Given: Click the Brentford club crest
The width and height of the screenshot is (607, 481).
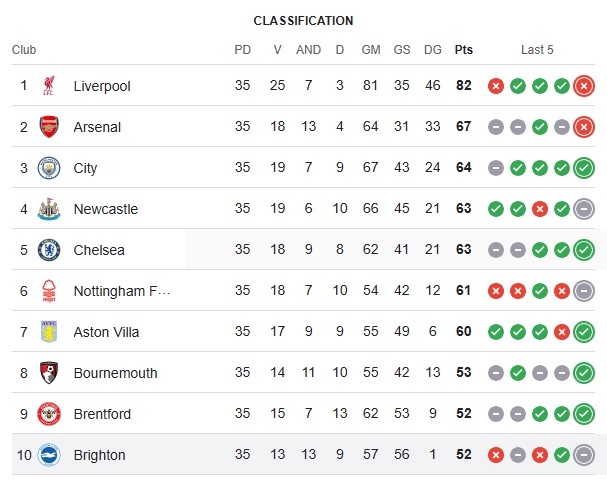Looking at the screenshot, I should [x=49, y=414].
